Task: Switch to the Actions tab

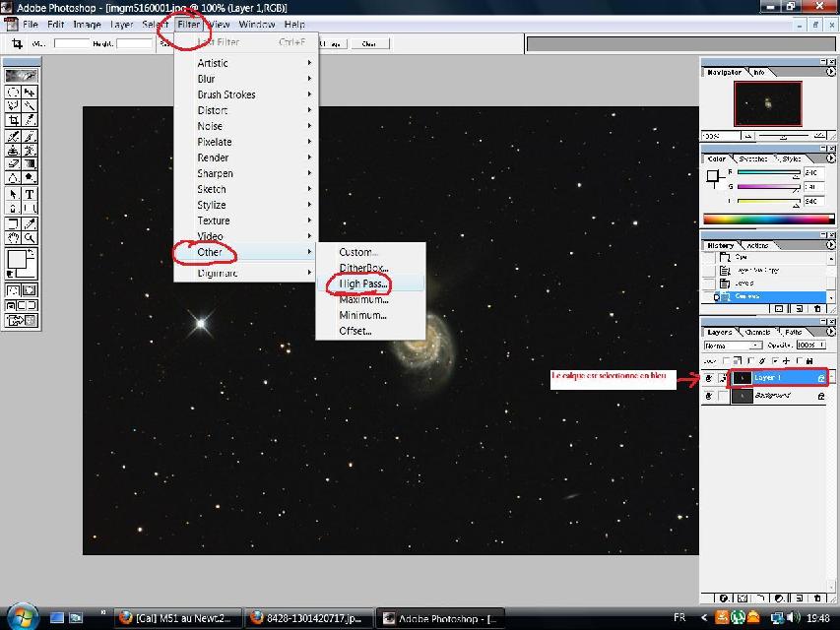Action: pyautogui.click(x=757, y=245)
